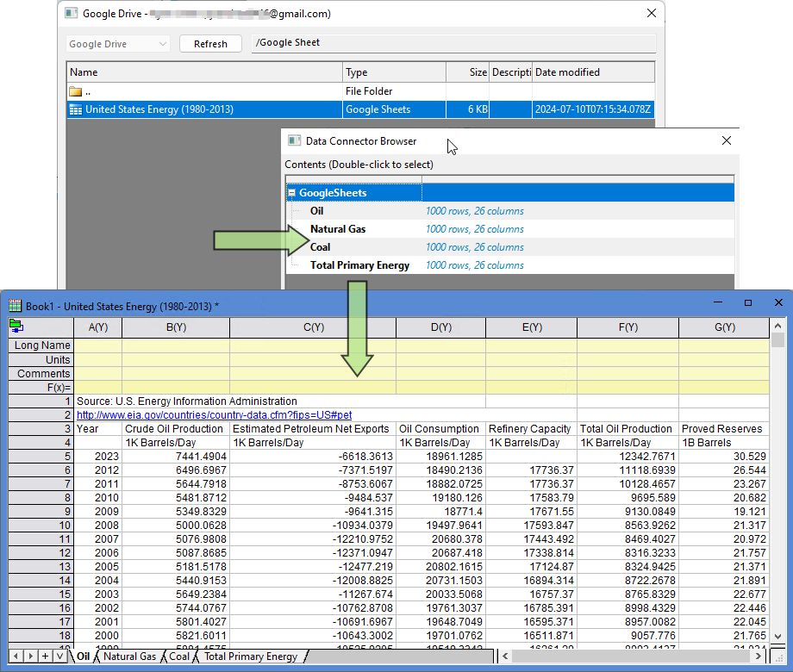Select column G(Y) header in Book1
The width and height of the screenshot is (793, 672).
pyautogui.click(x=724, y=327)
